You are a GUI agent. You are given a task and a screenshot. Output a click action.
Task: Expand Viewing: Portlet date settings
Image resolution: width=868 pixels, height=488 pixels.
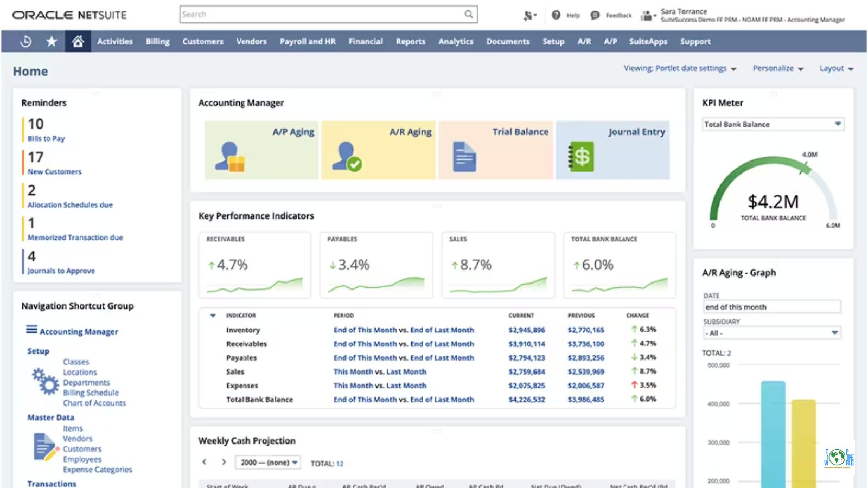tap(680, 68)
